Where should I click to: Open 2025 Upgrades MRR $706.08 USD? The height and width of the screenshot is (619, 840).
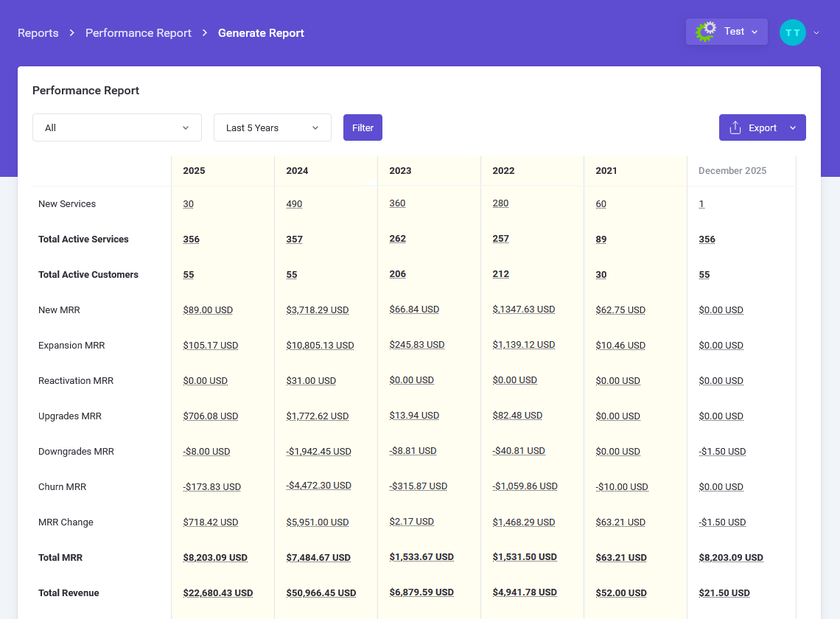[210, 416]
